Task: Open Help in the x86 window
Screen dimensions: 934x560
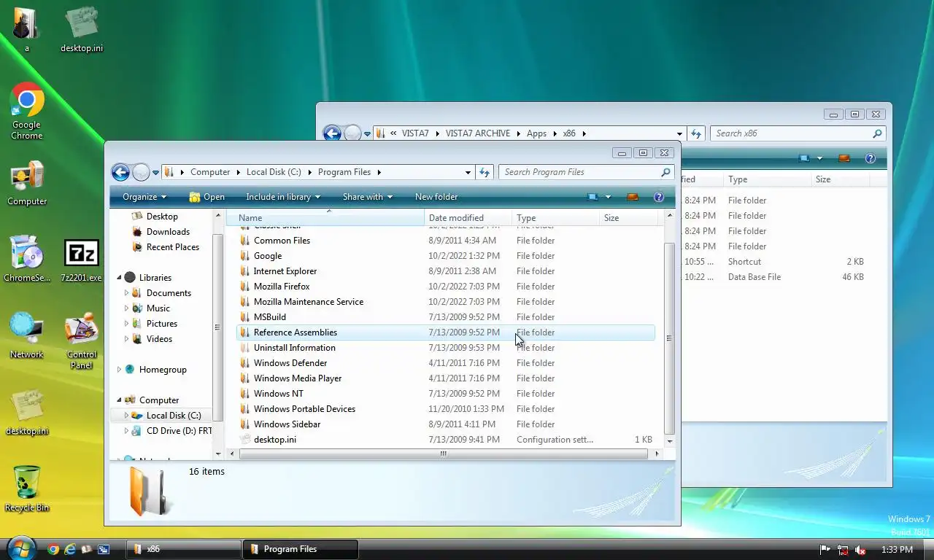Action: click(870, 158)
